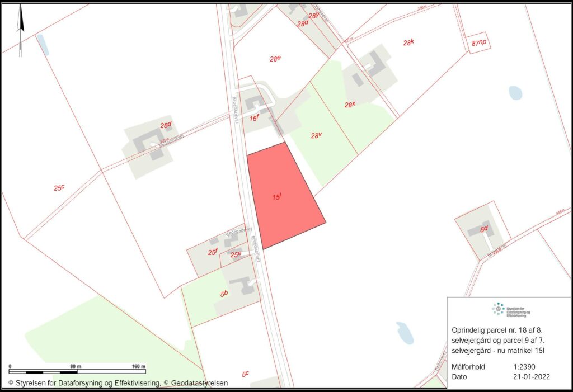Click parcel label 28x

pos(350,105)
